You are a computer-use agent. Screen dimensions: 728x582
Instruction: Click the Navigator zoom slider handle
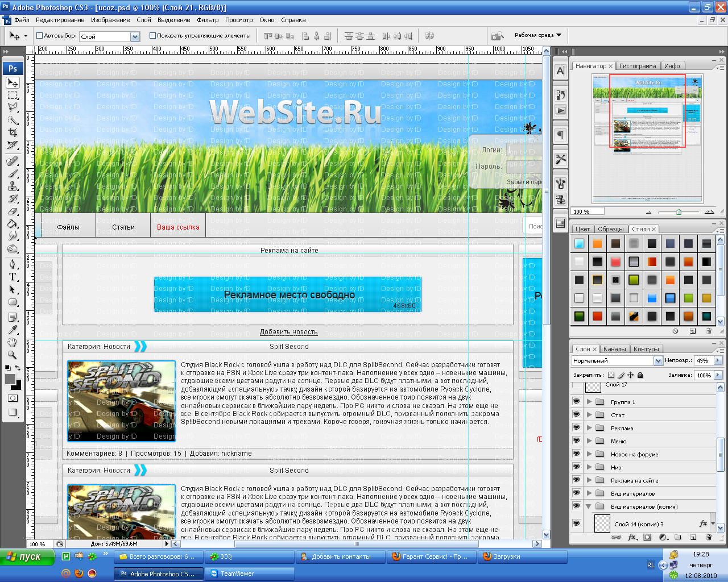coord(679,212)
